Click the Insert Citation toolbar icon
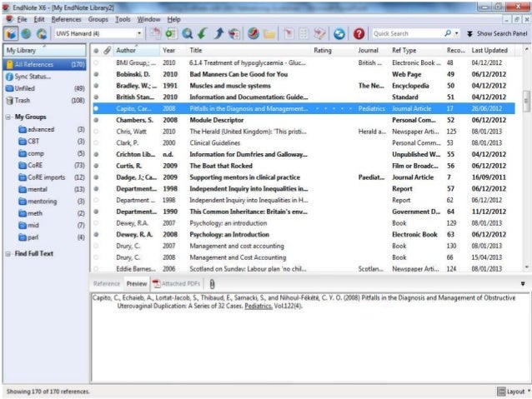 289,33
